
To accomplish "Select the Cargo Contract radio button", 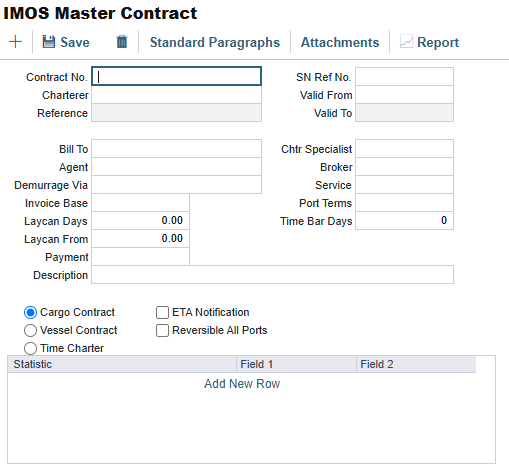I will coord(30,313).
